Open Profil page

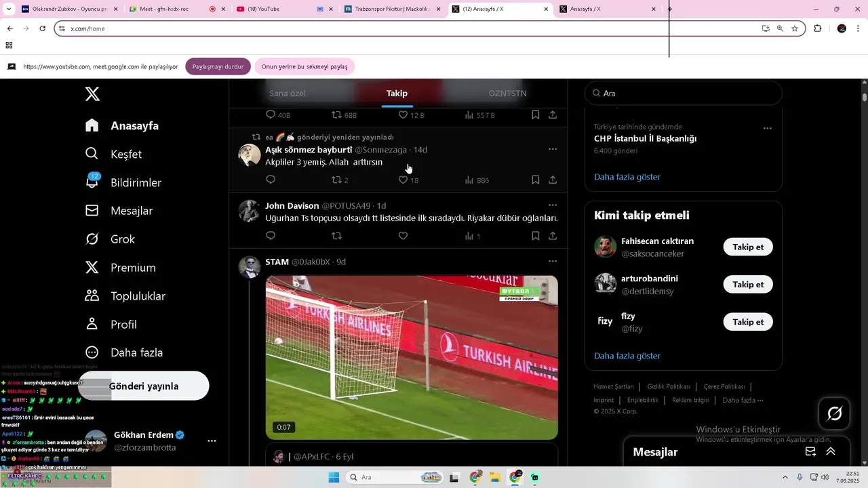111,325
